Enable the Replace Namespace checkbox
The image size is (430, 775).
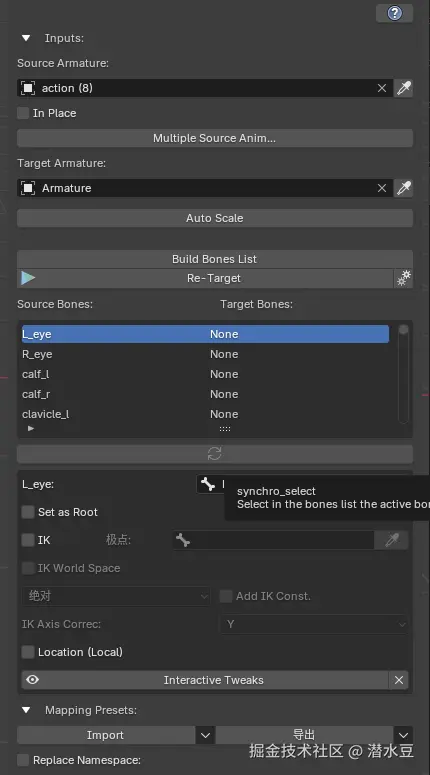click(23, 760)
